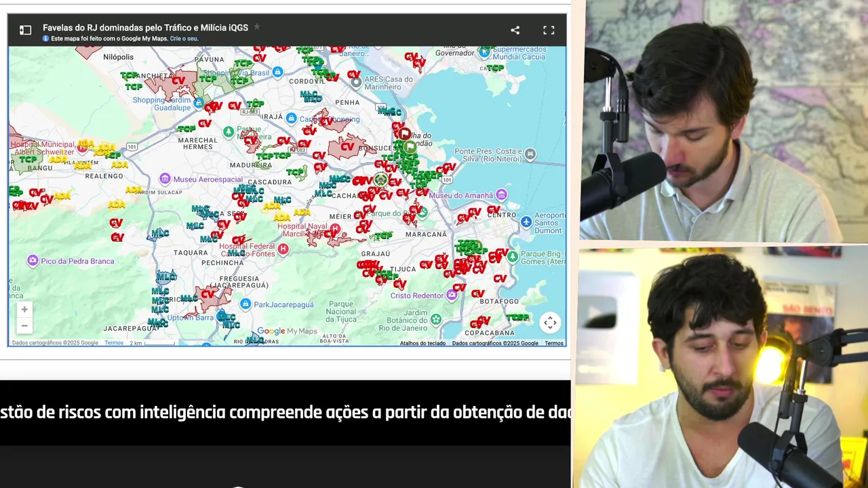Toggle the 2 km scale bar units

click(152, 343)
